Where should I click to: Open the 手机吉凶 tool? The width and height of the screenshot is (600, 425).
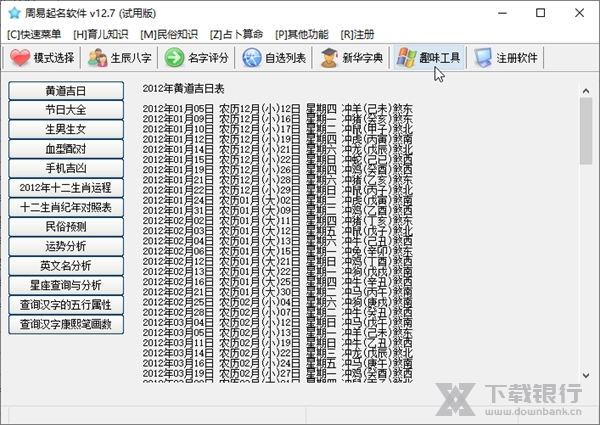coord(66,168)
